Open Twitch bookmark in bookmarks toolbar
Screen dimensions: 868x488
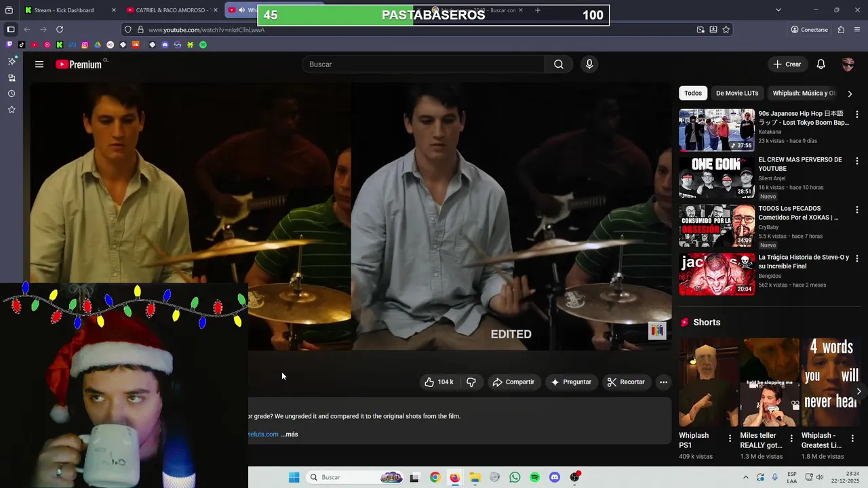pyautogui.click(x=9, y=45)
